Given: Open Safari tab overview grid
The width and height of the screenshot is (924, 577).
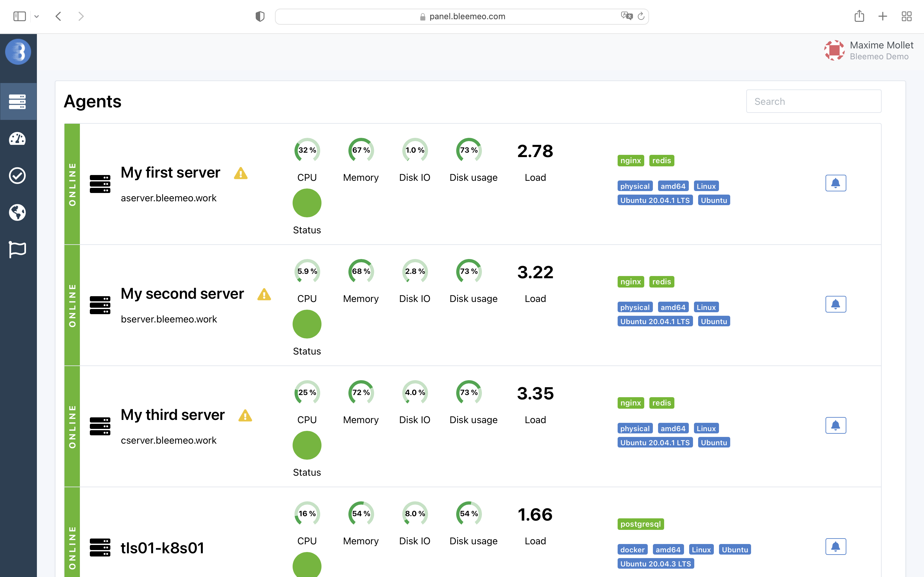Looking at the screenshot, I should [906, 16].
